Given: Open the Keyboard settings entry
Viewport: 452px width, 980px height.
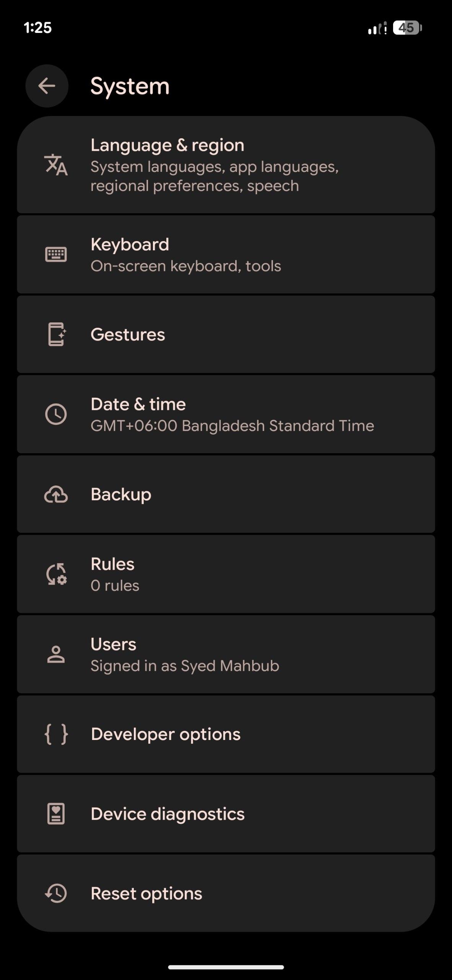Looking at the screenshot, I should [130, 245].
